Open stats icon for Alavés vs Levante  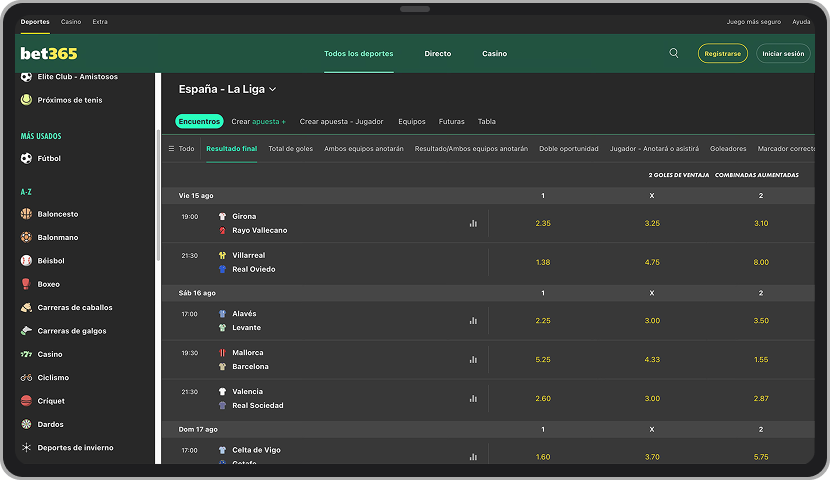point(473,321)
